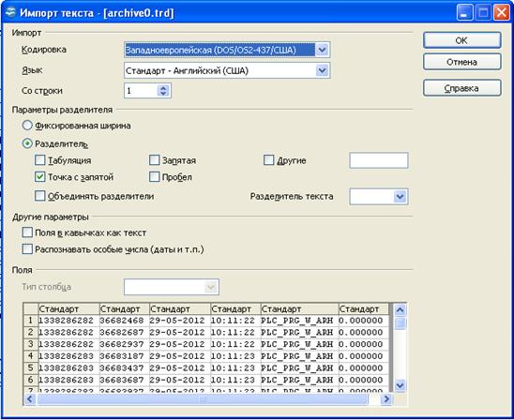
Task: Click the Со строки number field
Action: 141,91
